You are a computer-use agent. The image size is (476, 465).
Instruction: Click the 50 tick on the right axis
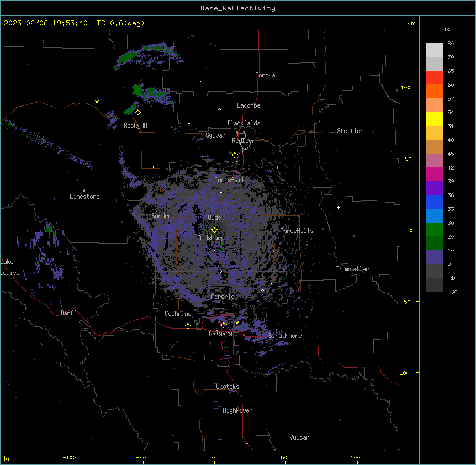point(408,158)
